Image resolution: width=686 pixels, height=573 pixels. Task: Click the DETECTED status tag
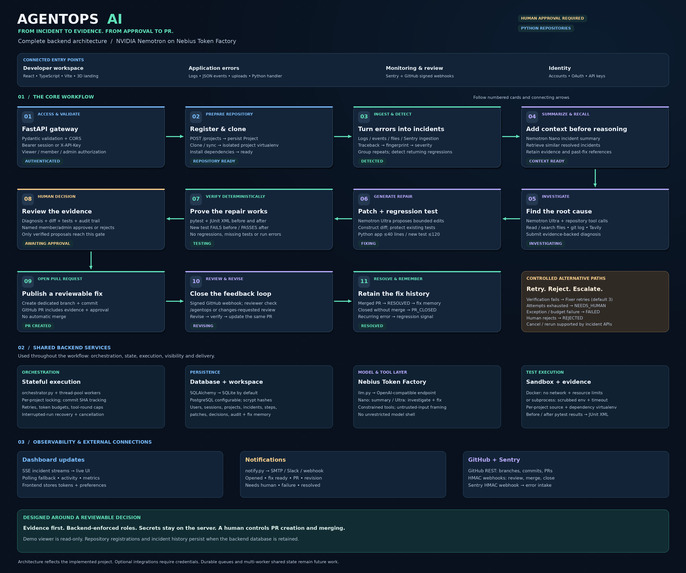pos(372,161)
